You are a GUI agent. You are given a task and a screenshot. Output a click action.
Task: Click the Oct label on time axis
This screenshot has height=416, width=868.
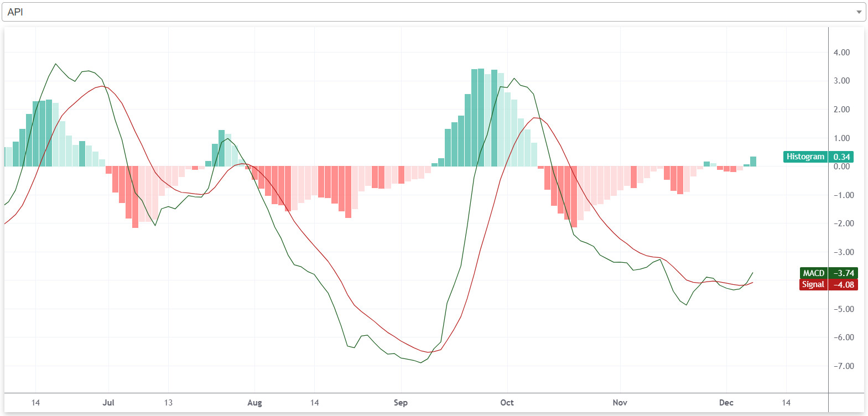coord(507,402)
